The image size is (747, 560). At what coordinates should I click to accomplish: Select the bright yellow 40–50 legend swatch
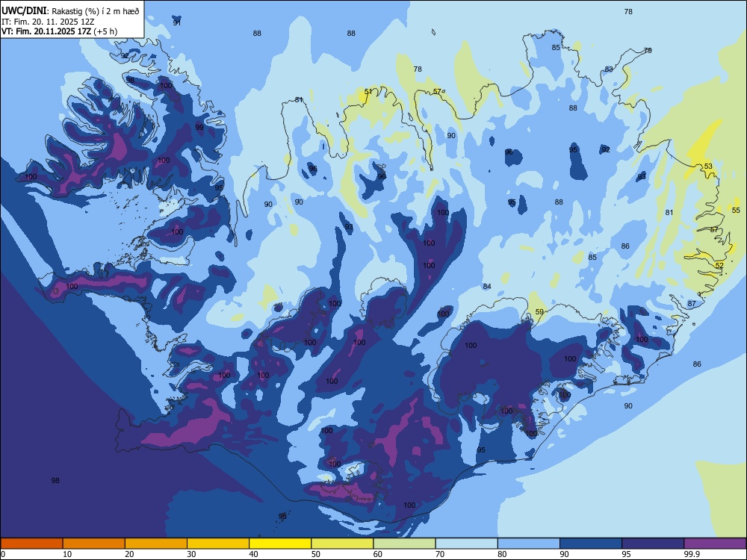point(280,544)
